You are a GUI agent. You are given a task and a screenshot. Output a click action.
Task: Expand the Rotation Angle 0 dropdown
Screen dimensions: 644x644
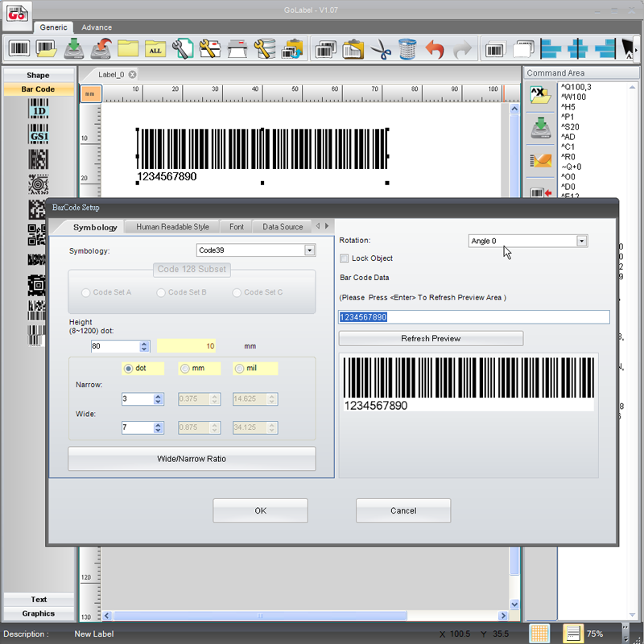pos(581,241)
